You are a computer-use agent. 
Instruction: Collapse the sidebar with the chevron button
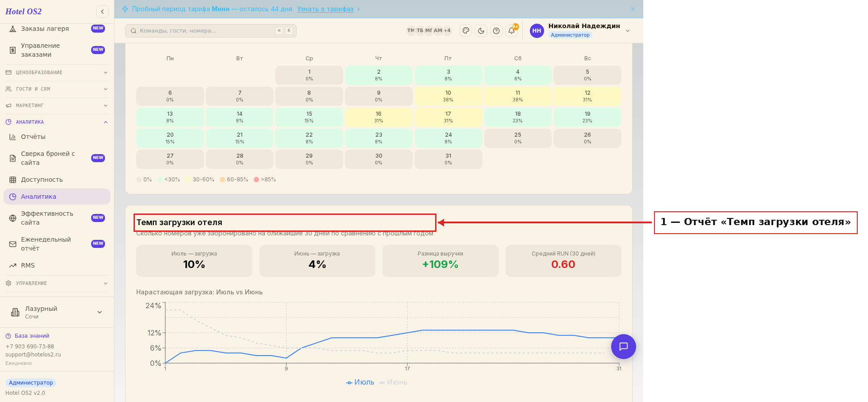click(x=102, y=12)
